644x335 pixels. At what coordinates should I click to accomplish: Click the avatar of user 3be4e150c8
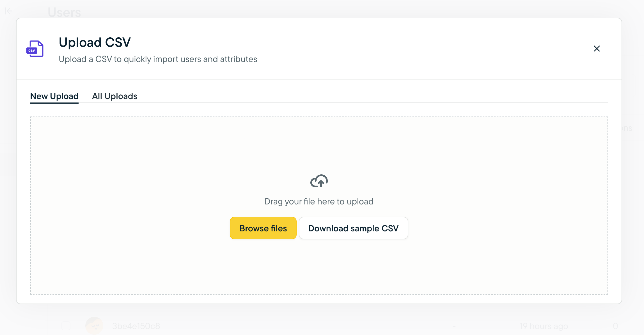pyautogui.click(x=94, y=326)
